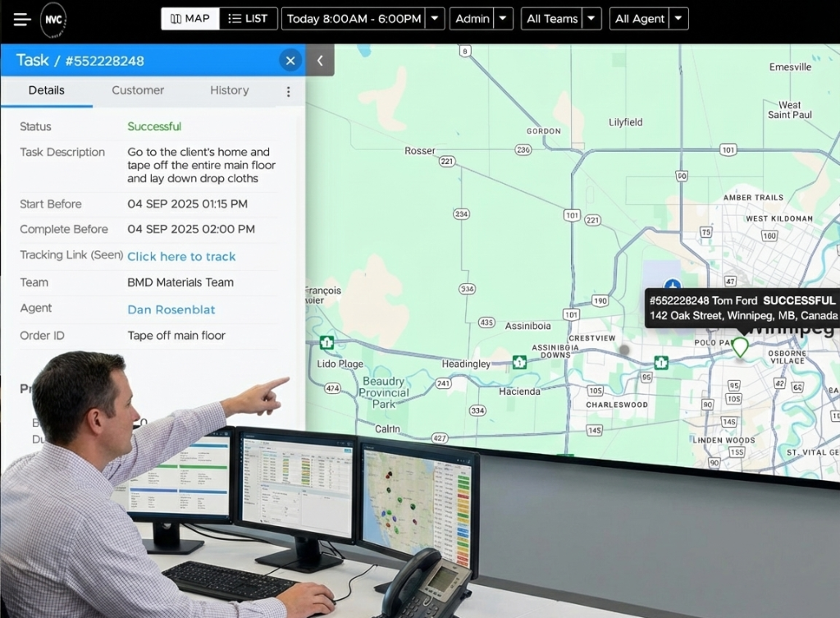840x618 pixels.
Task: Open the History tab of the task
Action: pos(229,91)
